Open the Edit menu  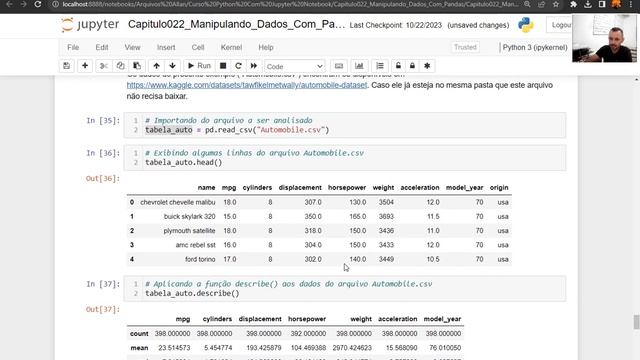(102, 47)
